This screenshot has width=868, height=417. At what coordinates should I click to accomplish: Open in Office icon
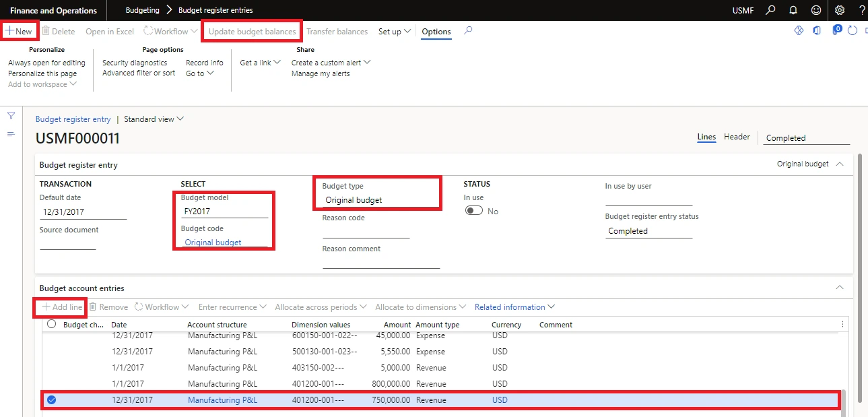coord(817,31)
